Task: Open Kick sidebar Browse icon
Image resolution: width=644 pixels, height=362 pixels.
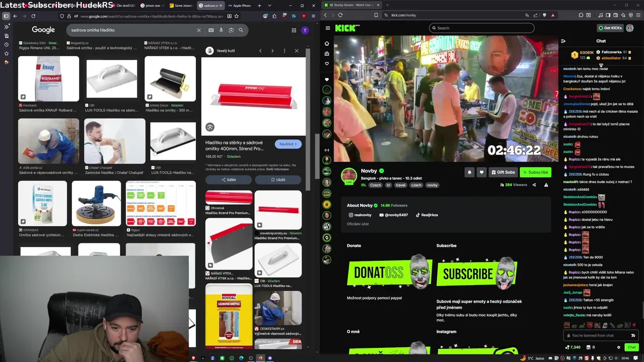Action: 327,53
